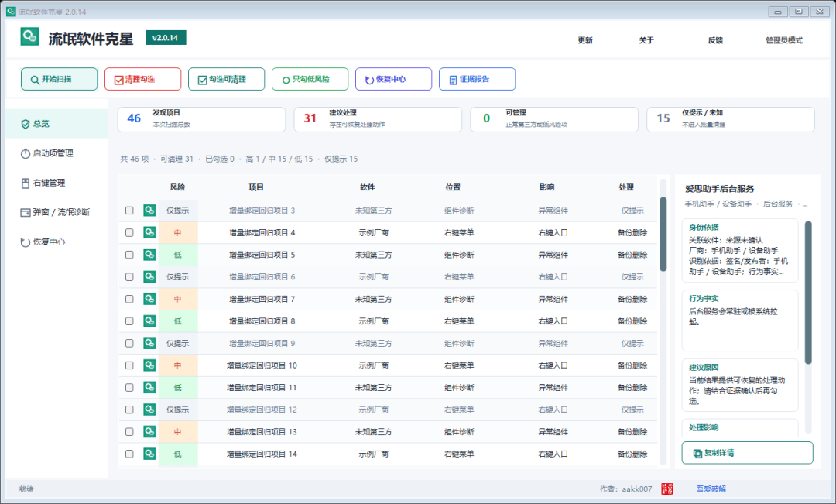This screenshot has width=836, height=504.
Task: Tick checkbox for 增量绑定回归项目 14
Action: coord(129,454)
